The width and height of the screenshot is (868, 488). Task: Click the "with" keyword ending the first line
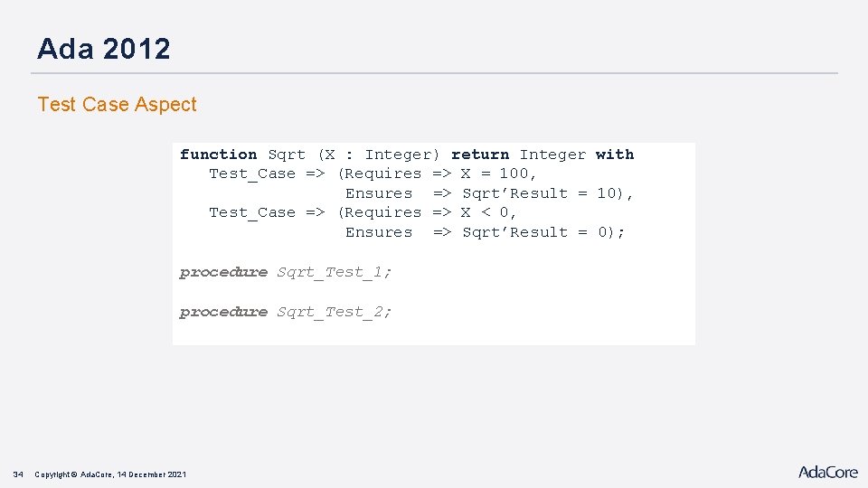(615, 155)
